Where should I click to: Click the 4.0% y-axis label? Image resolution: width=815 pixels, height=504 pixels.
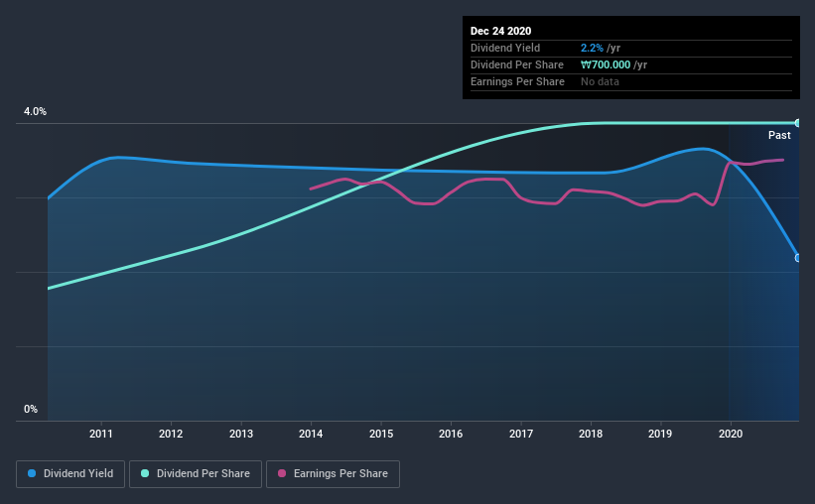pyautogui.click(x=35, y=111)
